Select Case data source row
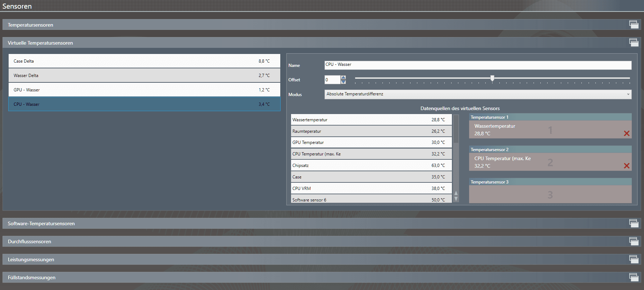The width and height of the screenshot is (644, 290). [371, 177]
